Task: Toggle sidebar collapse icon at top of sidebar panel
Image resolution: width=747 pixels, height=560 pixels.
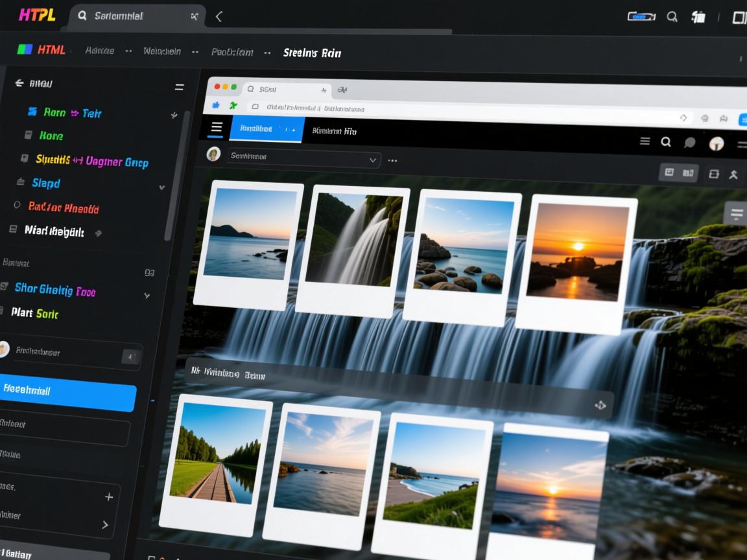Action: coord(179,87)
